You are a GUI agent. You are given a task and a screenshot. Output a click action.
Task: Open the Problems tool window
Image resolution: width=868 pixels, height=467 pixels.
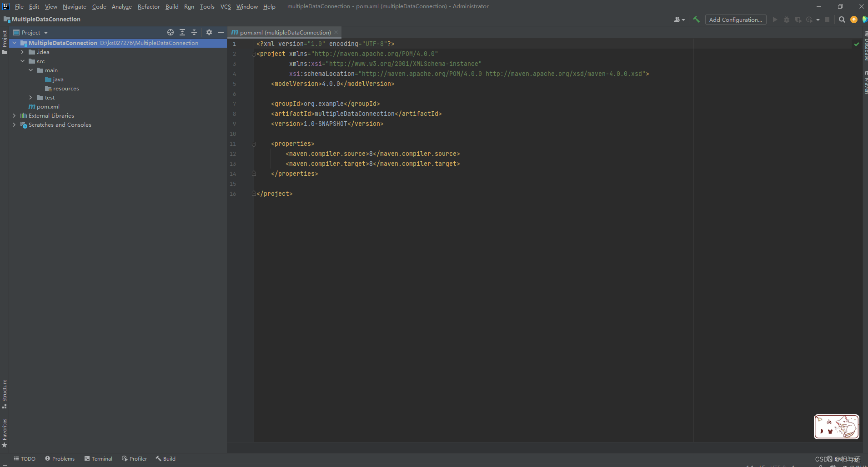pos(60,459)
